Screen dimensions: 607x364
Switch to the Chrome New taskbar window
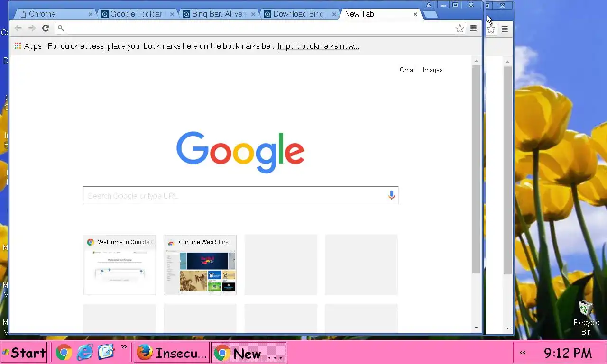click(x=249, y=353)
